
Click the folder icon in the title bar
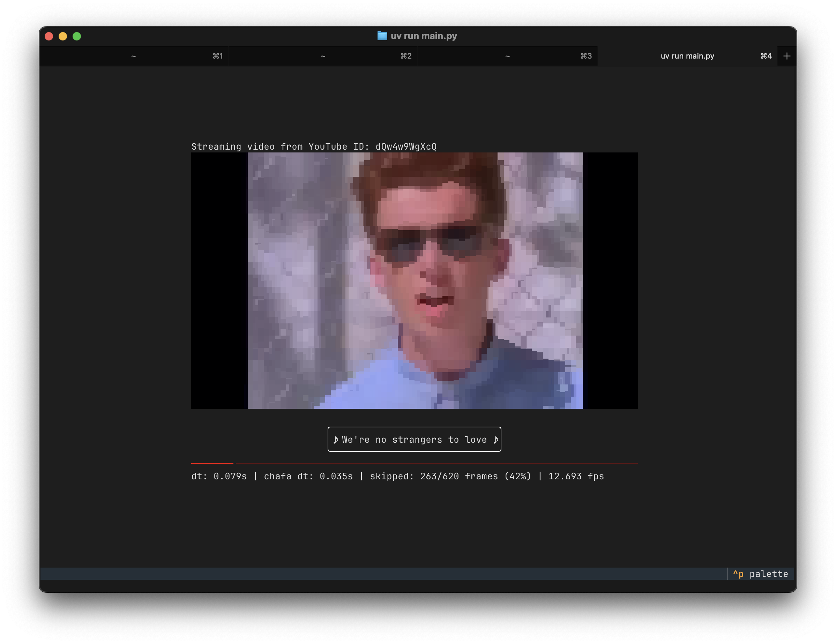382,36
